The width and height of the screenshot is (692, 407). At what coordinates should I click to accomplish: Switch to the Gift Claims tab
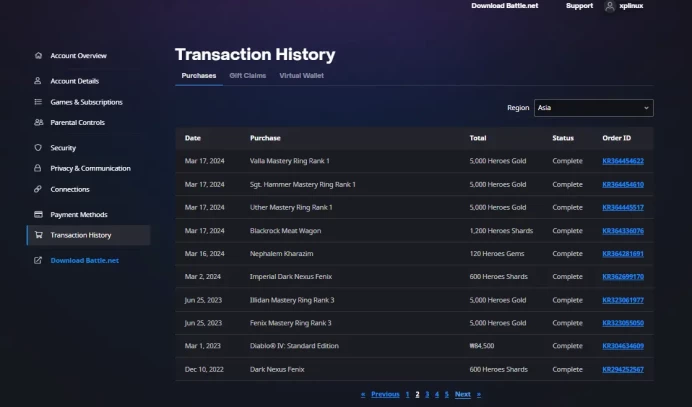click(248, 75)
